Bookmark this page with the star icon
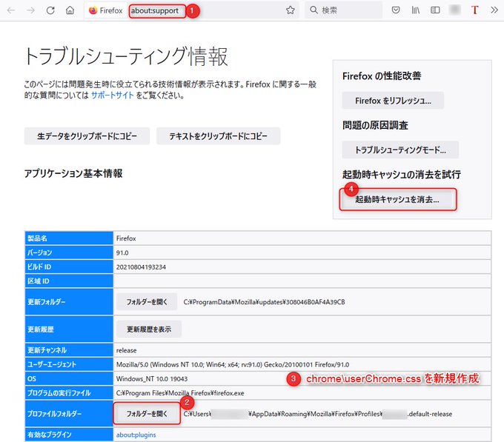 (291, 10)
